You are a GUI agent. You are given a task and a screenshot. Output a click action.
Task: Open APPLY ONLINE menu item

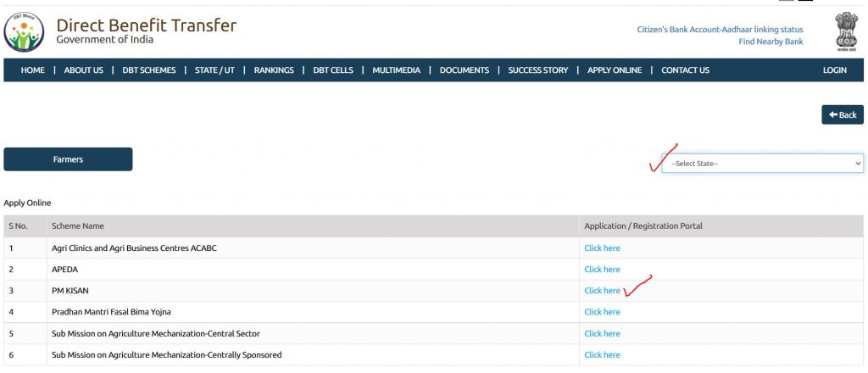(x=615, y=70)
